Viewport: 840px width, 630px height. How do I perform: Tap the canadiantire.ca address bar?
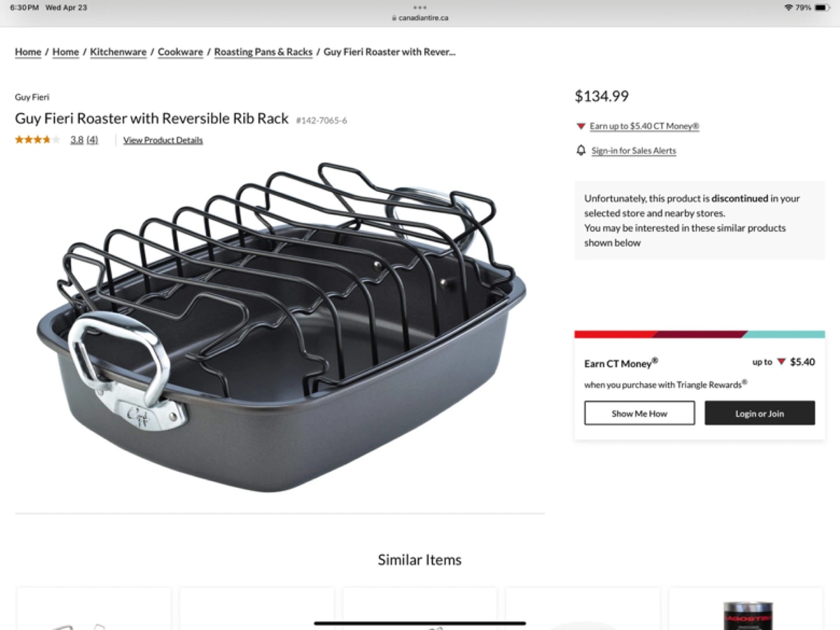[x=420, y=18]
